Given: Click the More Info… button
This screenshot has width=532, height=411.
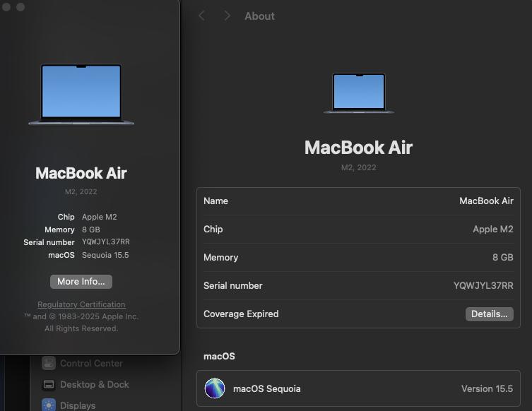Looking at the screenshot, I should 81,282.
